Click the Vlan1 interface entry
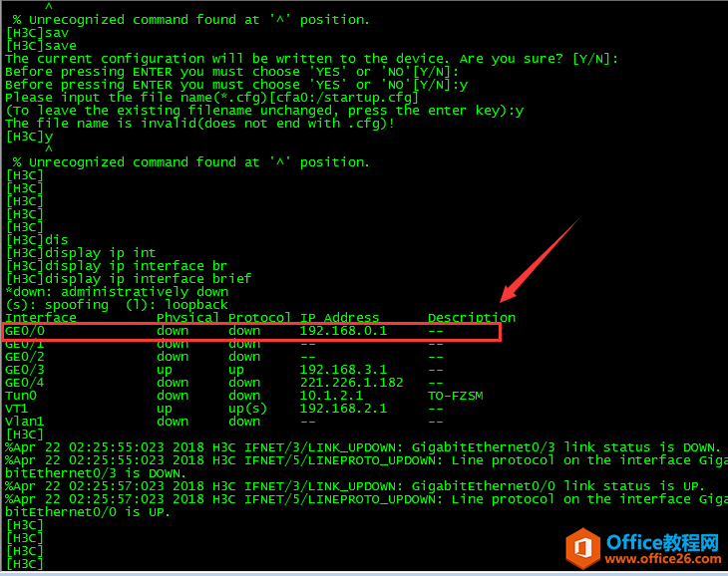This screenshot has width=728, height=576. point(24,422)
